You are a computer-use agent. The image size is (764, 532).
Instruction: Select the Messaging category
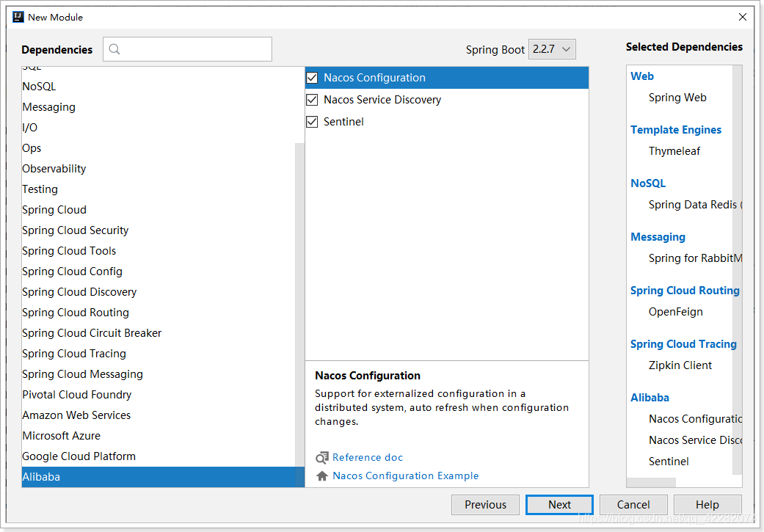point(159,107)
